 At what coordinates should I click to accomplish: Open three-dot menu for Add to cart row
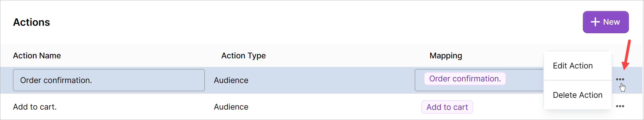click(620, 106)
